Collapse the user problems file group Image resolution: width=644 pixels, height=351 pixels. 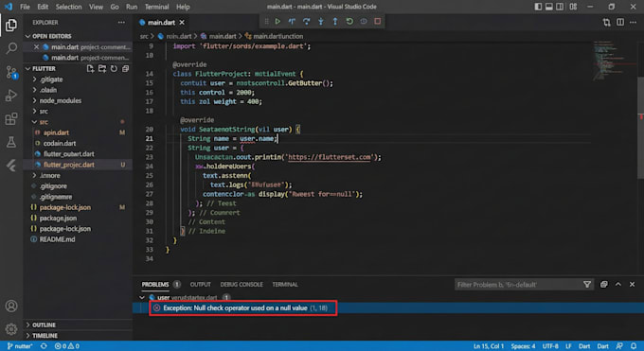[x=142, y=297]
